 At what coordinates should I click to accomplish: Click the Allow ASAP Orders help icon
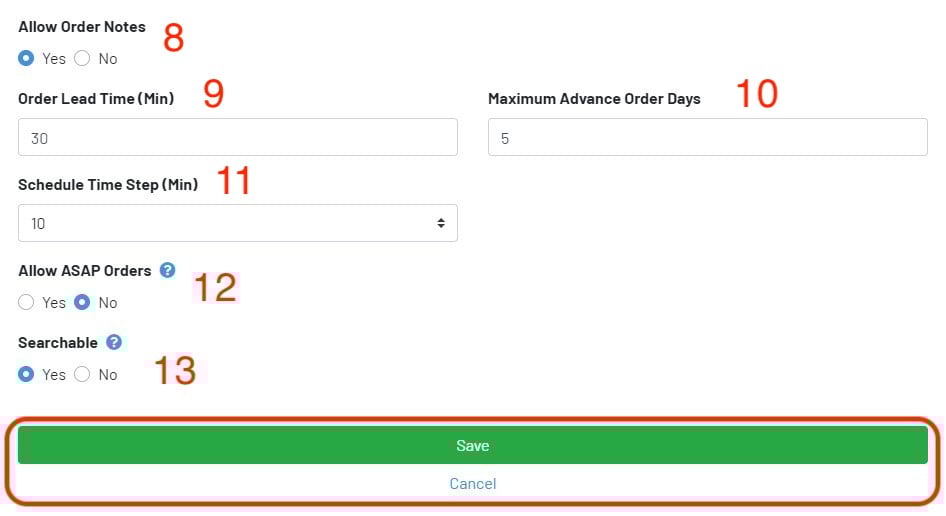(x=167, y=270)
